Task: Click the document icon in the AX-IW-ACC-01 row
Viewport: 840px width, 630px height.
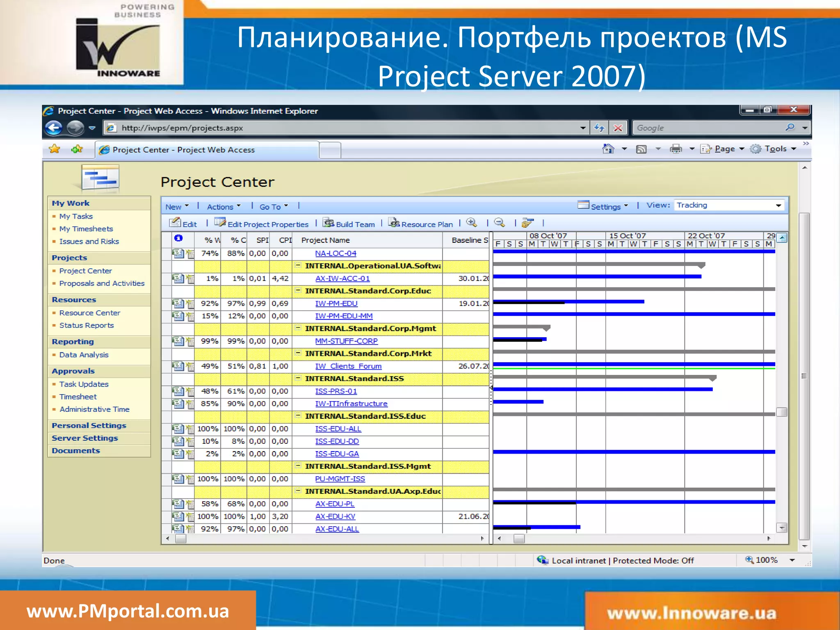Action: point(178,278)
